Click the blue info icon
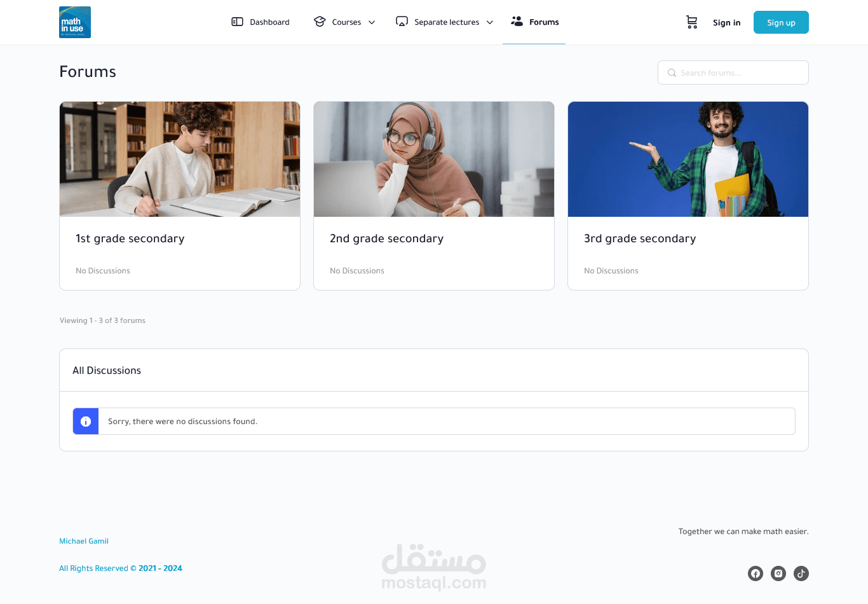868x604 pixels. coord(86,422)
